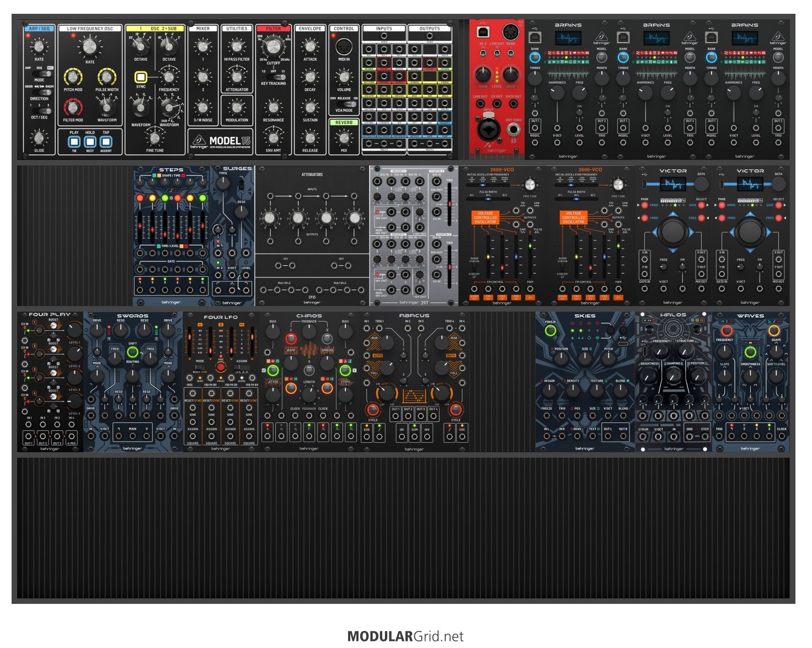Click the INV jack on Abacus
The height and width of the screenshot is (648, 812).
[427, 437]
